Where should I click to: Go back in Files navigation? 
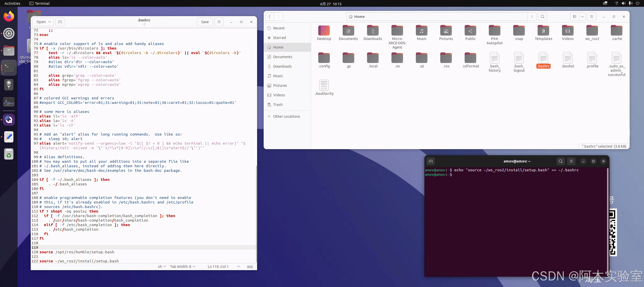tap(269, 17)
